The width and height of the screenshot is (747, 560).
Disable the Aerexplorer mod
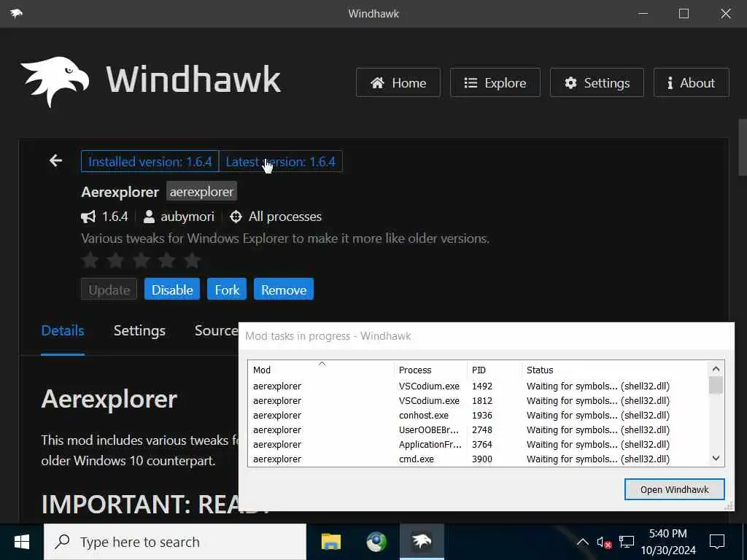(172, 289)
